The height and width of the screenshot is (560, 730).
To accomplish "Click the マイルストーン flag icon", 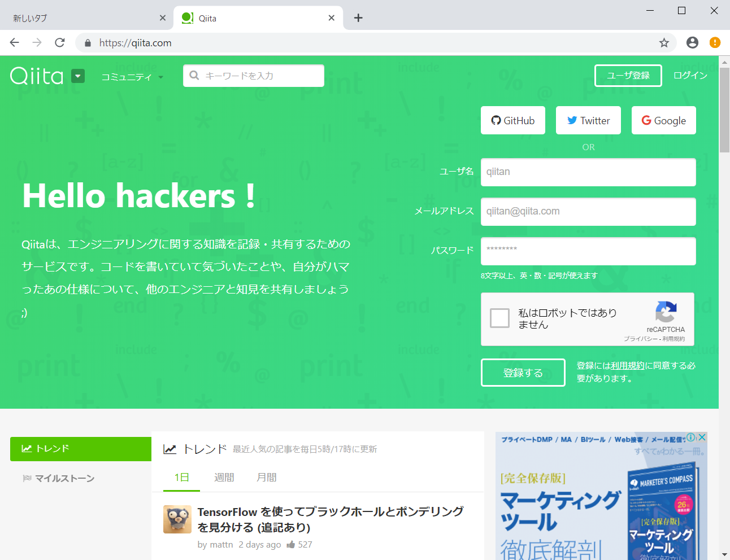I will [x=28, y=478].
